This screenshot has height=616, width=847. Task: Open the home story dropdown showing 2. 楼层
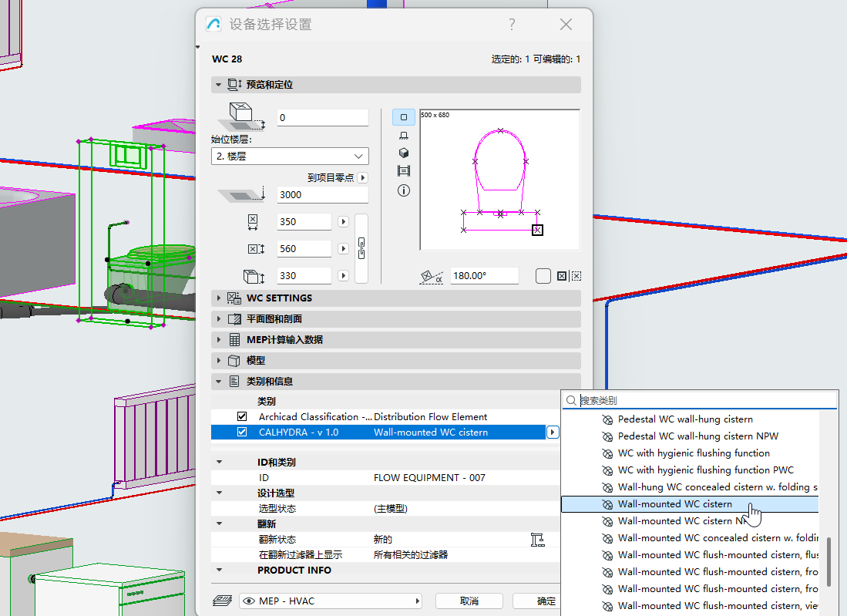290,157
